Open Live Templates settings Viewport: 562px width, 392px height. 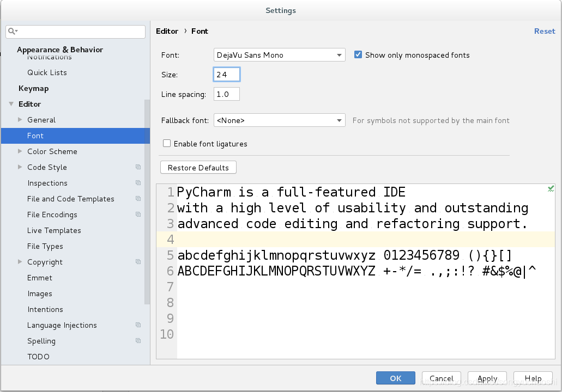pyautogui.click(x=54, y=230)
